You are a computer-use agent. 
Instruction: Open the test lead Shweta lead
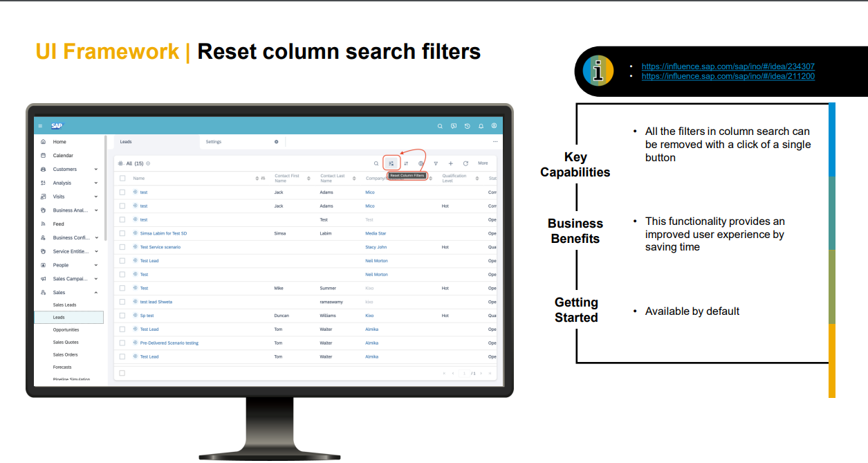click(156, 302)
